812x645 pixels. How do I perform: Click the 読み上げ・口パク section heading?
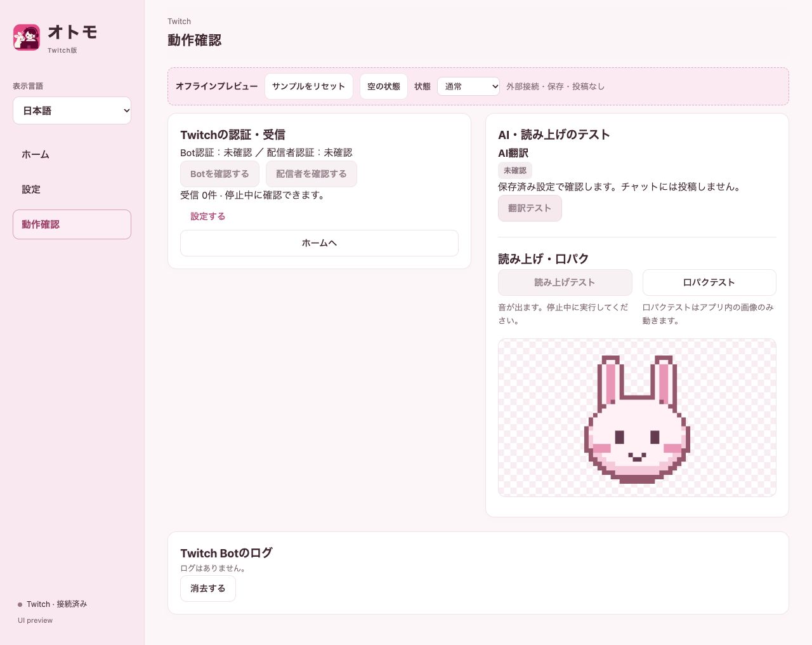tap(544, 259)
